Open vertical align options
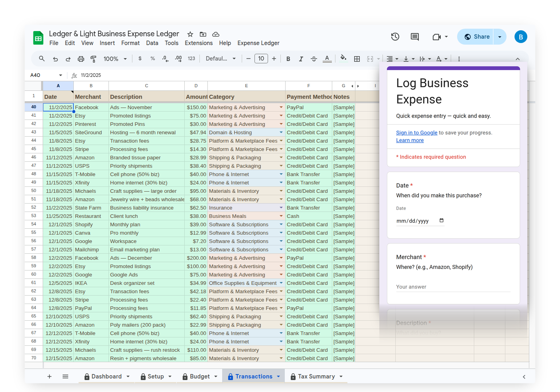 (x=409, y=59)
